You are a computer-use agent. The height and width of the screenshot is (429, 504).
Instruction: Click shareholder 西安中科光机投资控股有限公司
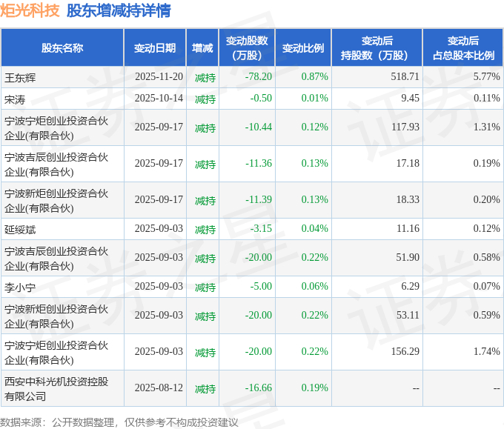click(56, 389)
